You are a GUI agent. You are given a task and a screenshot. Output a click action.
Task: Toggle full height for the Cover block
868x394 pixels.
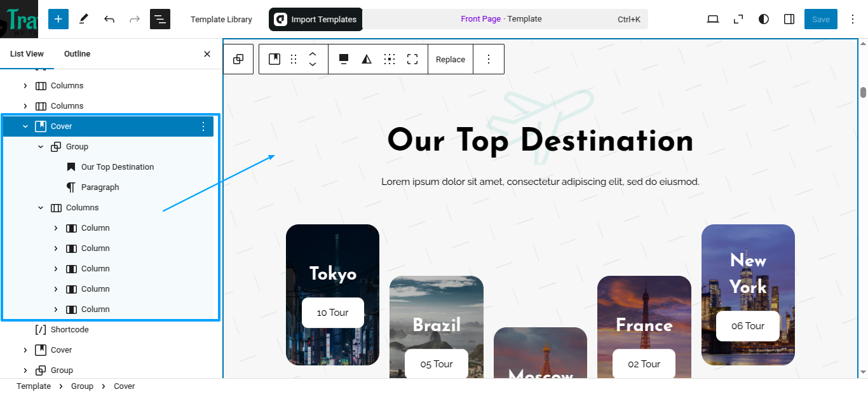[412, 59]
